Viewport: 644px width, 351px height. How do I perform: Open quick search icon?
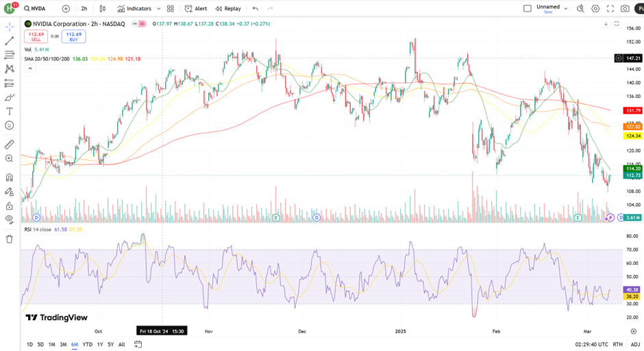(580, 9)
